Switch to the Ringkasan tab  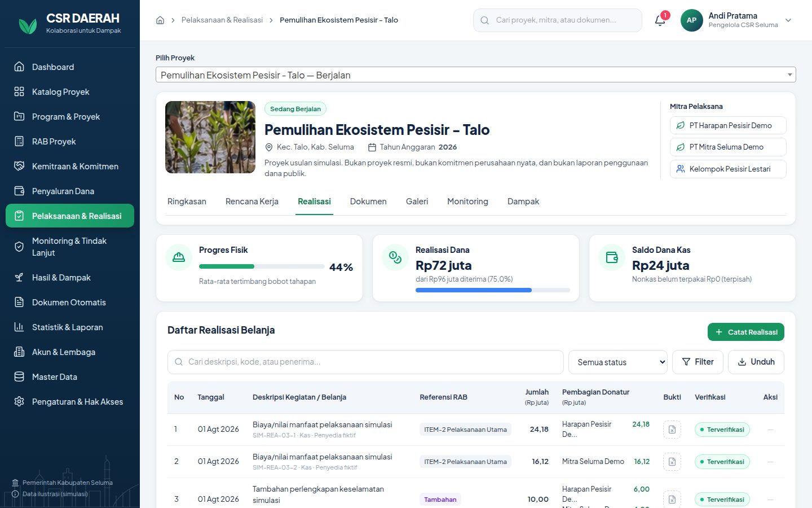click(187, 202)
